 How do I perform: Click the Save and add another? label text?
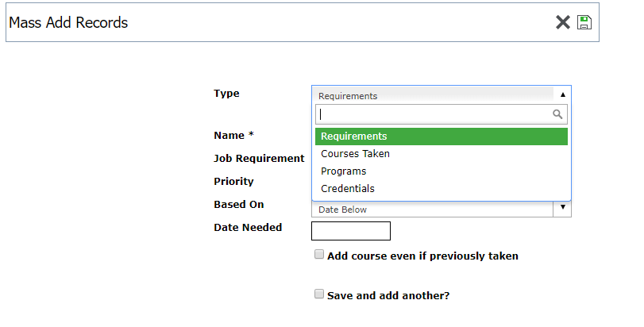[x=388, y=295]
